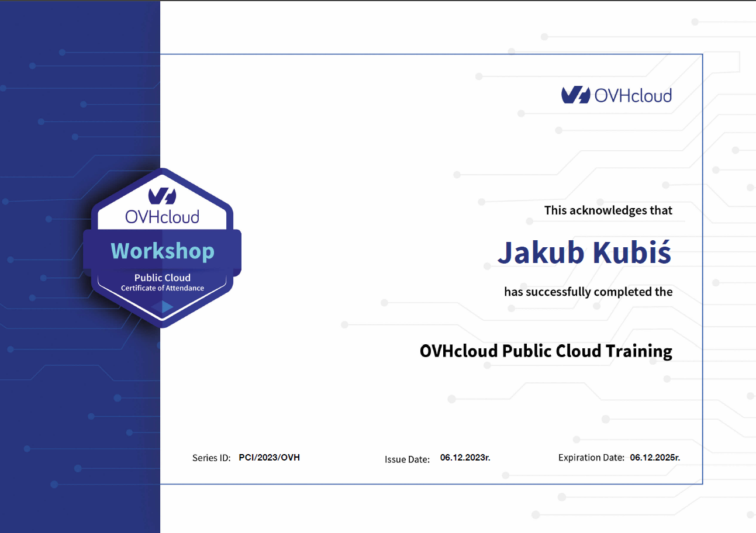The image size is (756, 533).
Task: Click the Issue Date label
Action: (x=408, y=459)
